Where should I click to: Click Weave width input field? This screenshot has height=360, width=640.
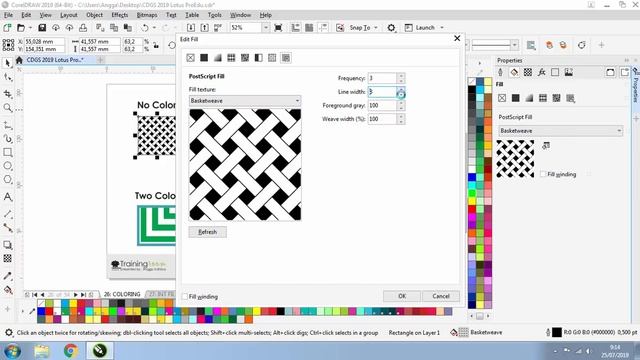click(382, 119)
